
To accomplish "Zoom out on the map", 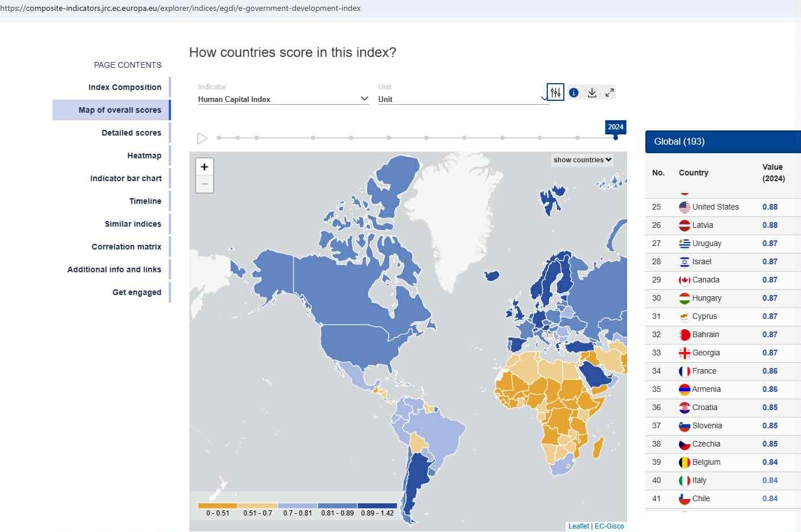I will click(205, 185).
